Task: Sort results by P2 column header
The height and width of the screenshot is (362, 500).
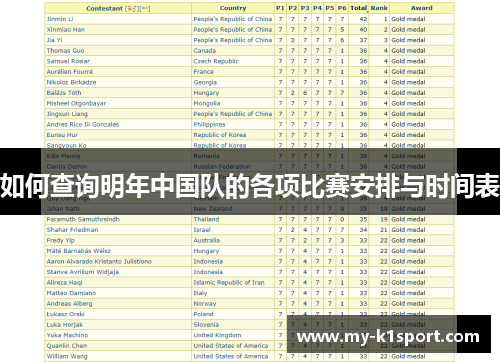Action: tap(292, 8)
